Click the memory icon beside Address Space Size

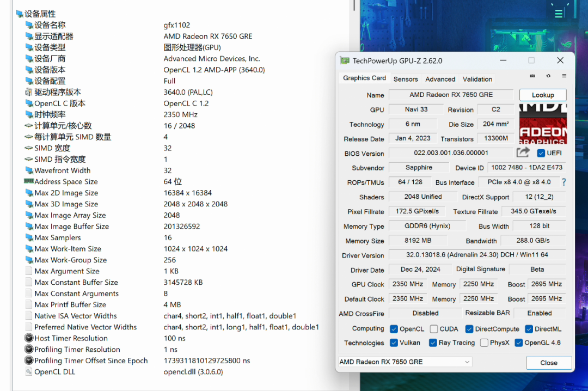(x=29, y=181)
